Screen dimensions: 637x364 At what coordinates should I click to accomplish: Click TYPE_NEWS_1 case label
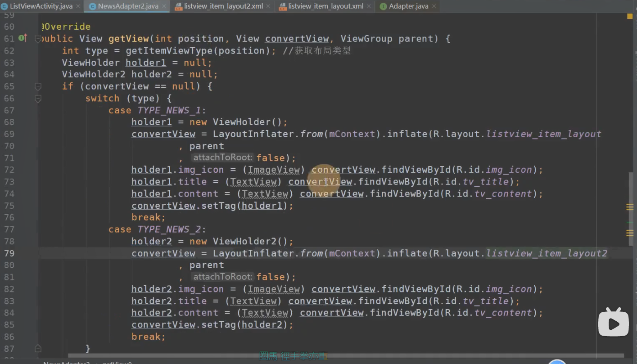(169, 110)
